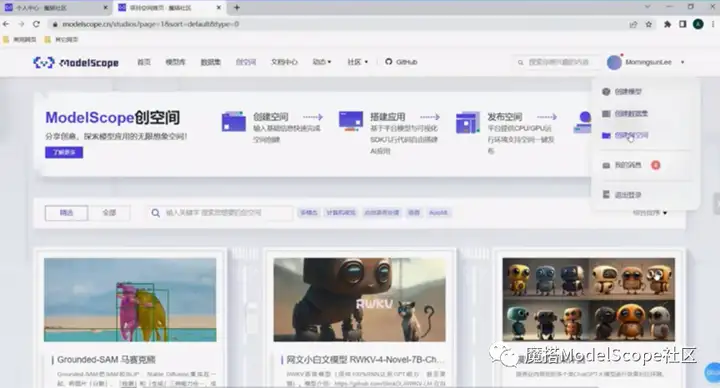Click the navbar search magnifier icon
The width and height of the screenshot is (720, 388).
pos(520,62)
